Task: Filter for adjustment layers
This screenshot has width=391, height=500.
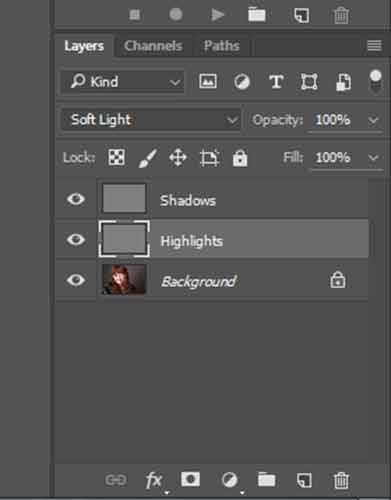Action: [x=242, y=82]
